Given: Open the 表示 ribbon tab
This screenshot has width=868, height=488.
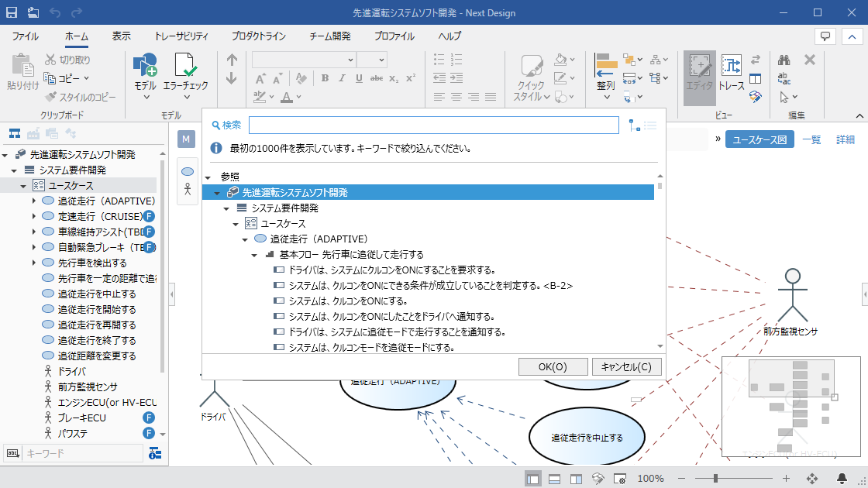Looking at the screenshot, I should click(x=121, y=36).
